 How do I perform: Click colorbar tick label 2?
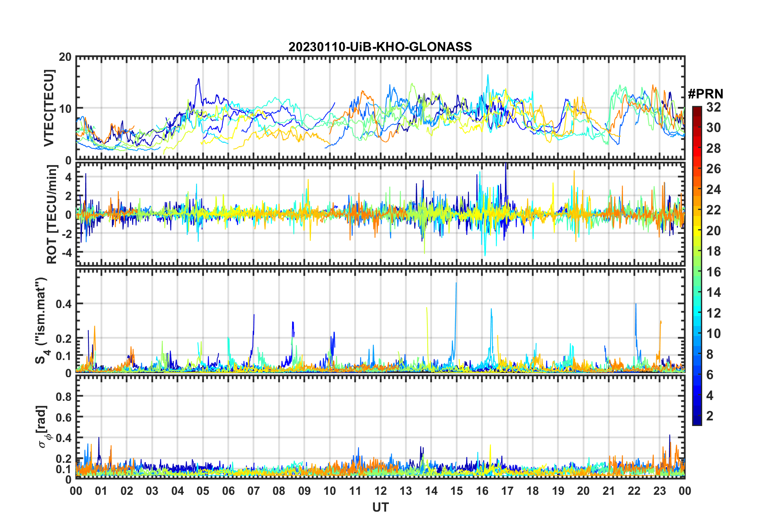(710, 416)
